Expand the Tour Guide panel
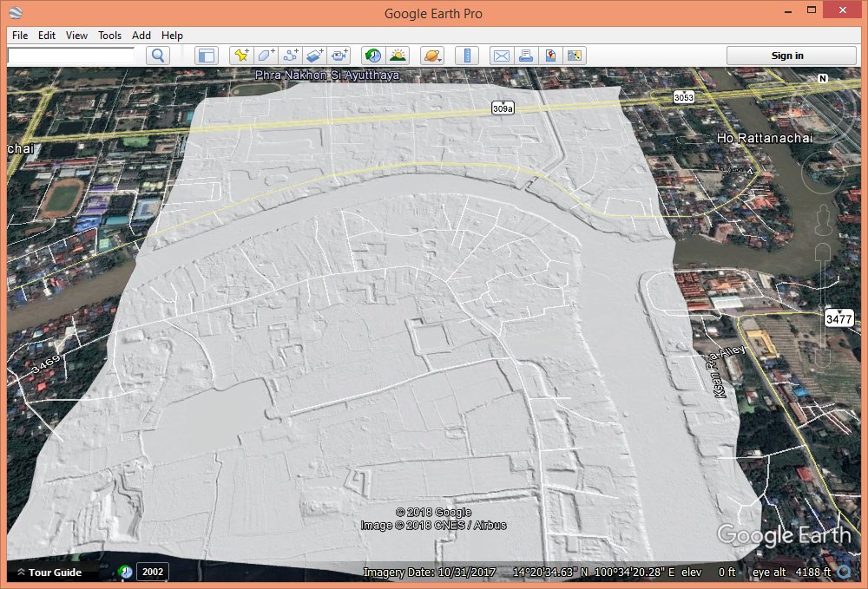The height and width of the screenshot is (589, 868). coord(49,572)
